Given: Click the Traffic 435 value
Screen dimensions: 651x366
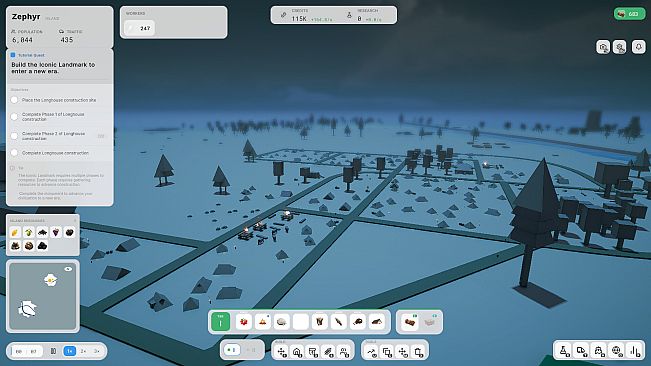Looking at the screenshot, I should pyautogui.click(x=67, y=40).
